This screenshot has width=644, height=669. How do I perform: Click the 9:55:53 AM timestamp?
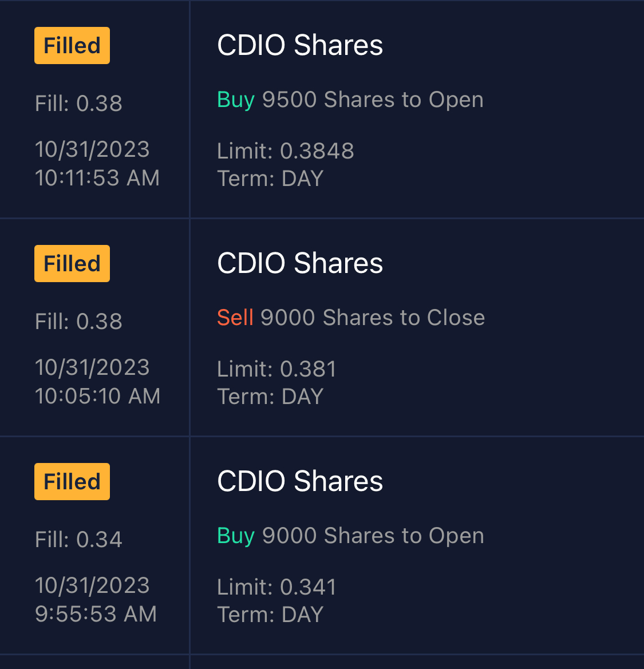pos(96,614)
